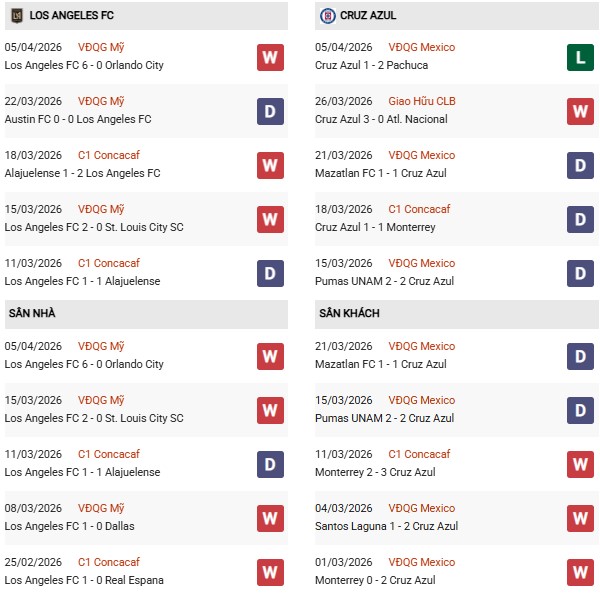Image resolution: width=600 pixels, height=593 pixels.
Task: Click W badge for Alajuelense 1-2 Los Angeles FC
Action: click(x=270, y=165)
